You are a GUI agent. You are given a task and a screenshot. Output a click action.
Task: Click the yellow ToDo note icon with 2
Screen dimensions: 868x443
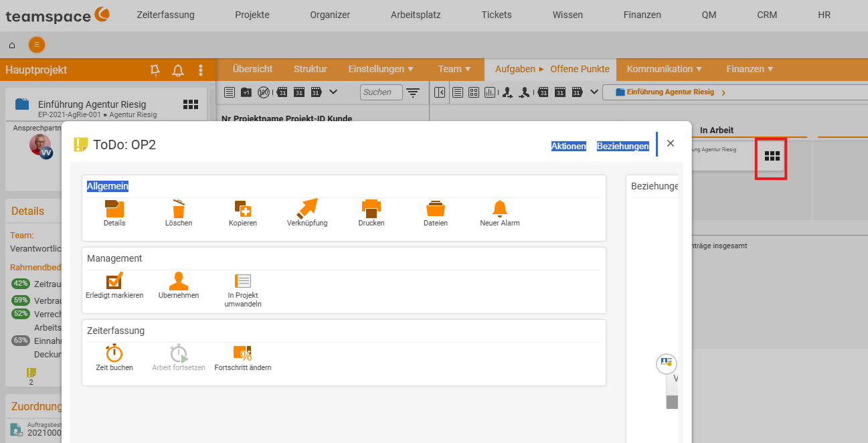click(31, 373)
